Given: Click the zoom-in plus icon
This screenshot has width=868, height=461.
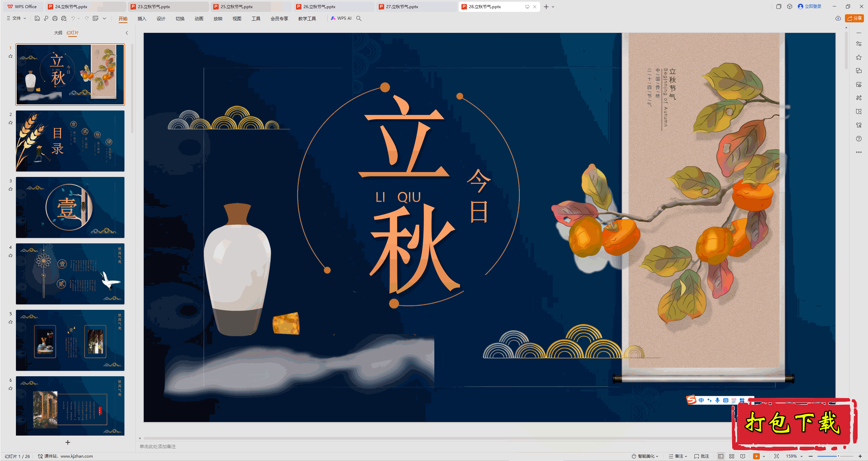Looking at the screenshot, I should [x=860, y=456].
